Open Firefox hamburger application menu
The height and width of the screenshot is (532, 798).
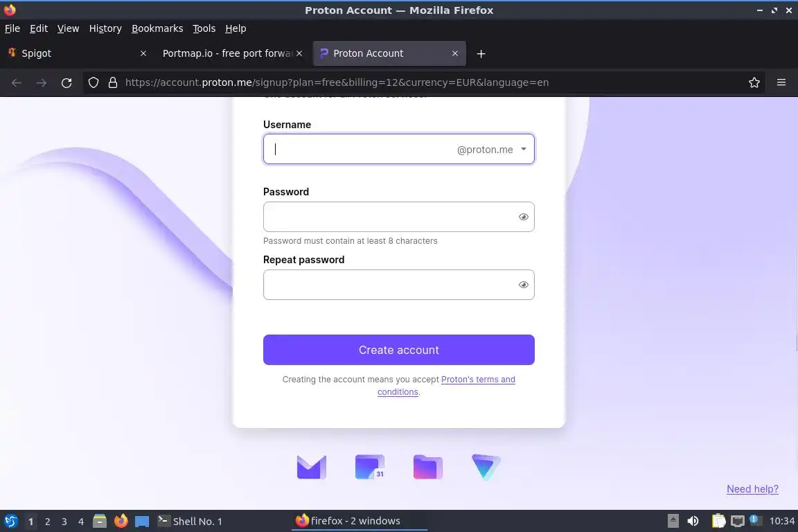[781, 82]
